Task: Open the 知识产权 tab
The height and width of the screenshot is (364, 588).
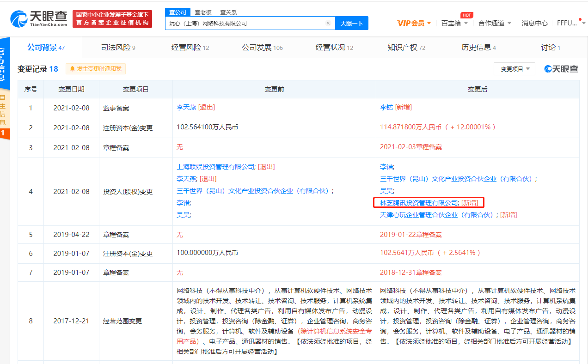Action: (x=406, y=48)
